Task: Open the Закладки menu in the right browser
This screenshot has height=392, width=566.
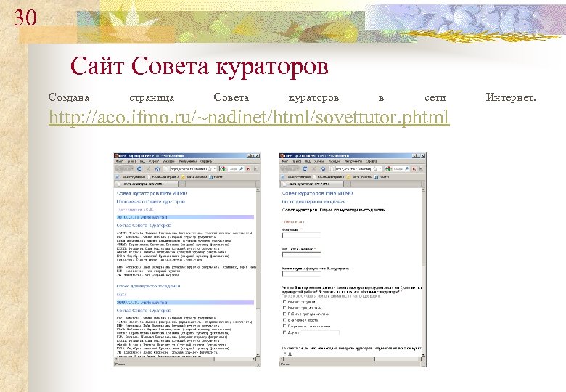Action: (335, 161)
